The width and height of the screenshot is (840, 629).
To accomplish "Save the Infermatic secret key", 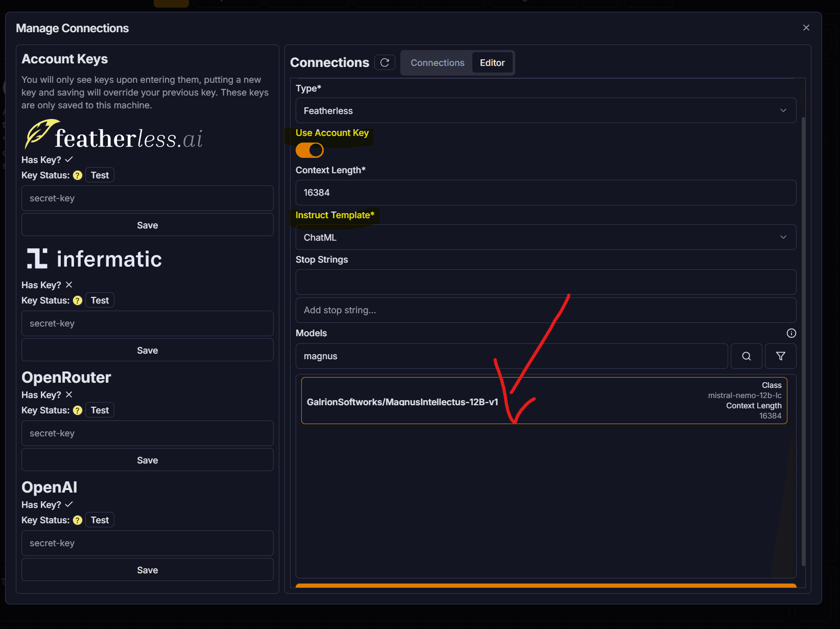I will 148,350.
